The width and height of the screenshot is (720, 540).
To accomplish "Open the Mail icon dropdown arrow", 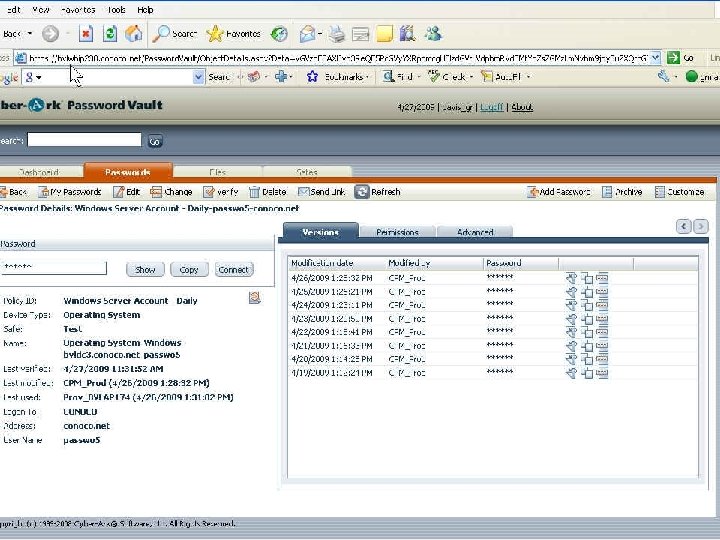I will pyautogui.click(x=320, y=34).
